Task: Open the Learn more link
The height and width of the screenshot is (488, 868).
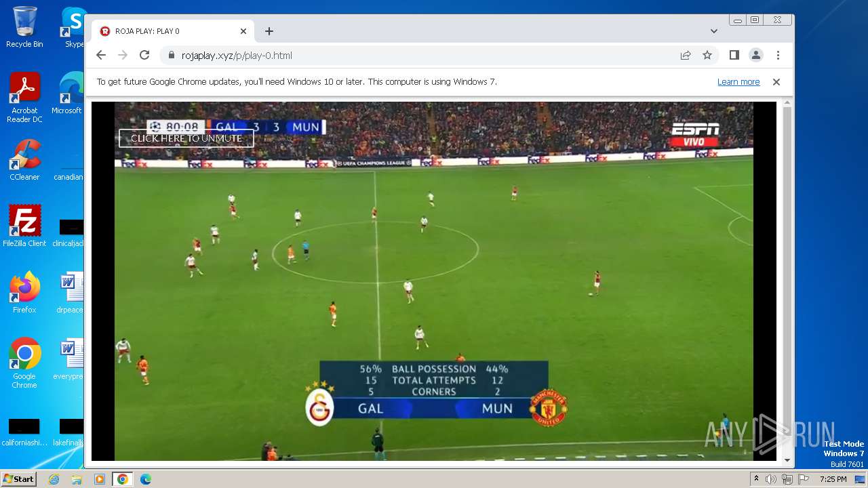Action: (738, 82)
